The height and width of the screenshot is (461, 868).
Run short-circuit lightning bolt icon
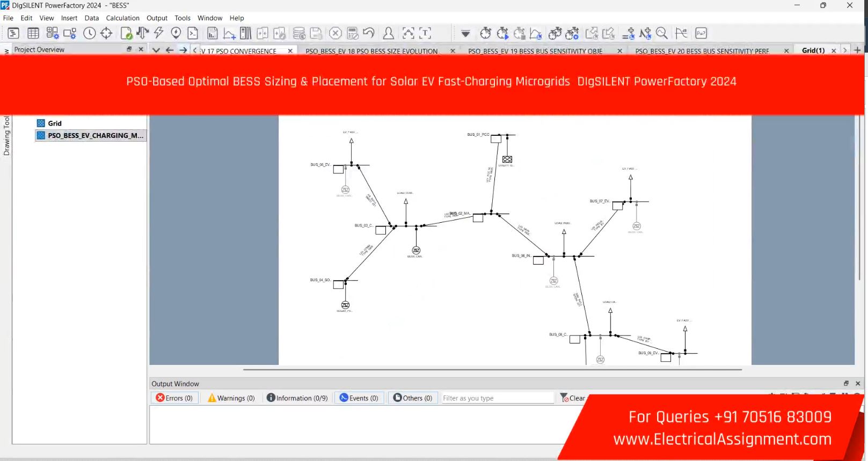(x=159, y=33)
